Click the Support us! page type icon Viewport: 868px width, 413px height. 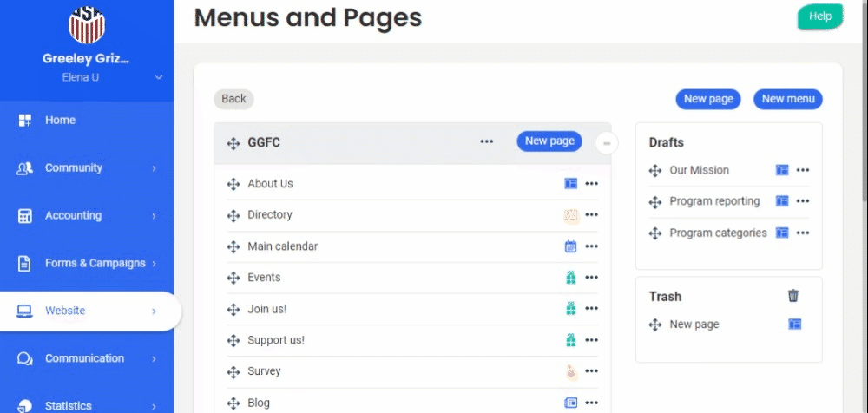tap(571, 340)
